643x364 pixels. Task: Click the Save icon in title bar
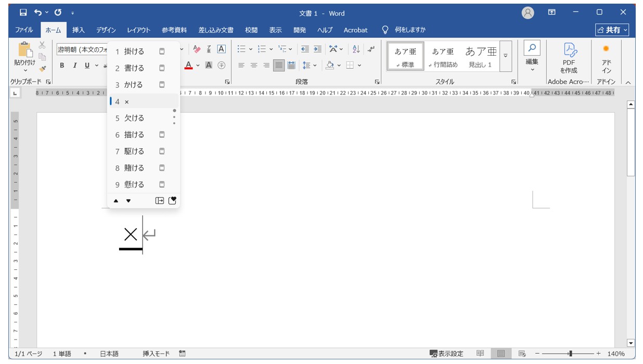[x=23, y=12]
